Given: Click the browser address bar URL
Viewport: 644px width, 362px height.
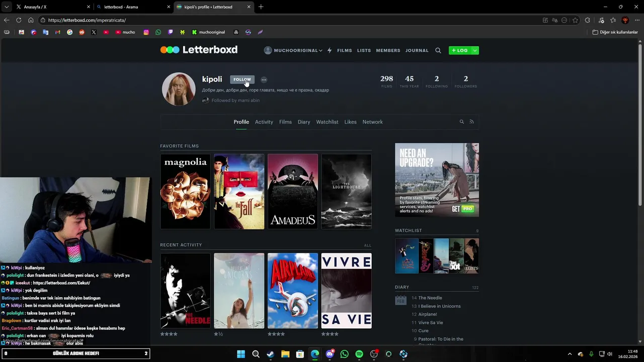Looking at the screenshot, I should (87, 20).
